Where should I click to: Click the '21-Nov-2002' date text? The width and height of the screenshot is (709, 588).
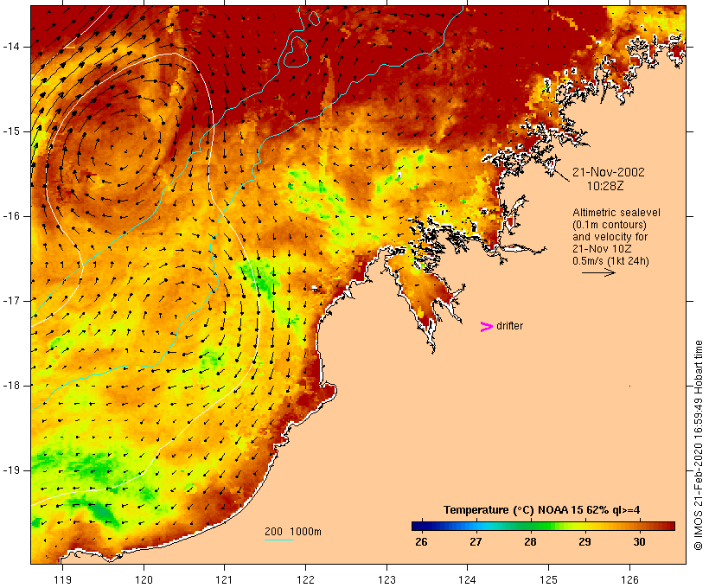pos(608,172)
